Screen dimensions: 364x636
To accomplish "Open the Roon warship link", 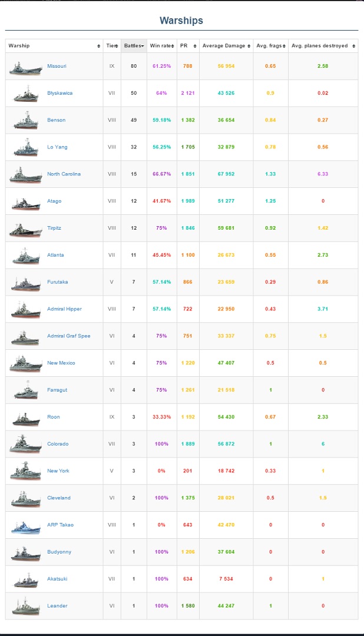I will tap(54, 417).
